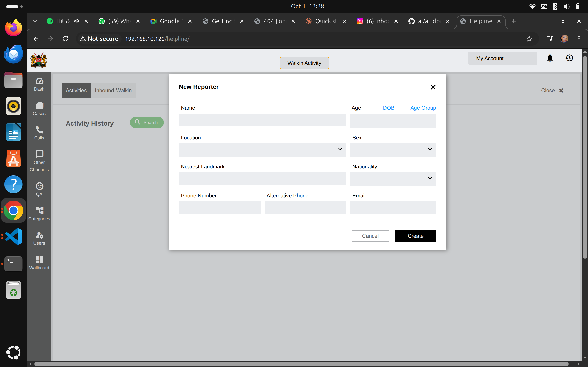The height and width of the screenshot is (367, 588).
Task: Cancel the New Reporter dialog
Action: [370, 236]
